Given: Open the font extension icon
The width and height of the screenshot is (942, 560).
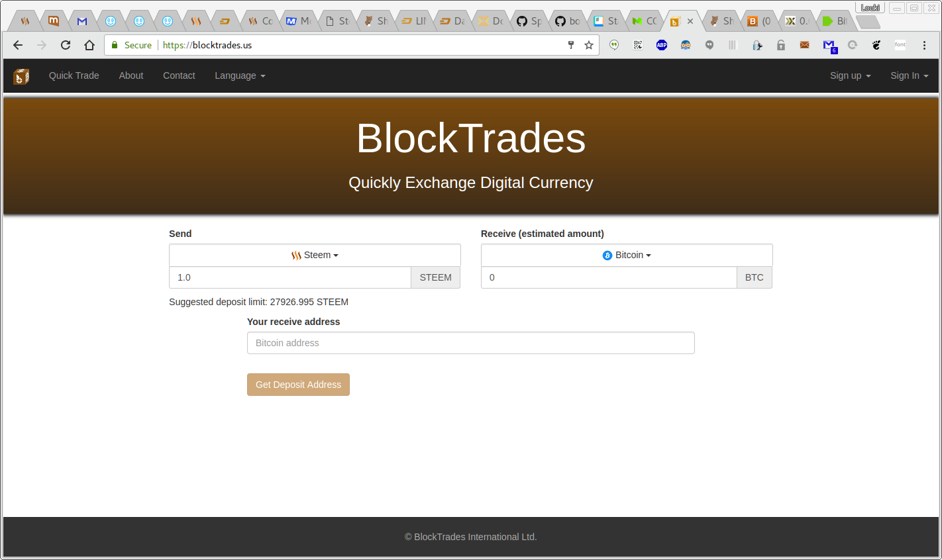Looking at the screenshot, I should tap(900, 45).
